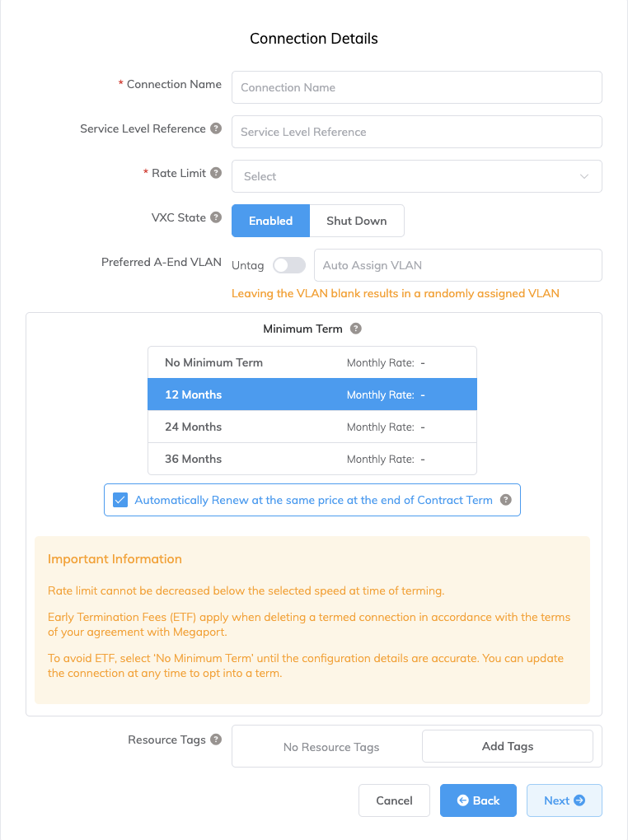Image resolution: width=628 pixels, height=840 pixels.
Task: Click the Add Tags button
Action: click(507, 745)
